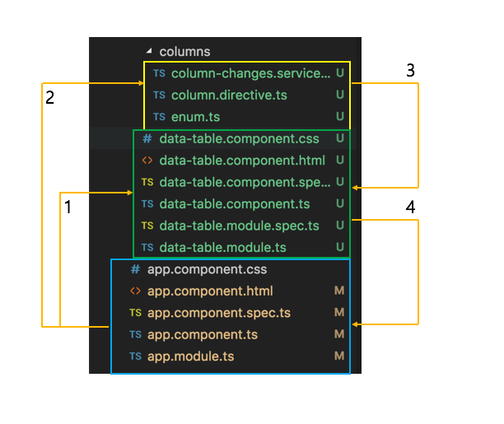Open data-table.component.html file
The width and height of the screenshot is (504, 424).
tap(242, 161)
